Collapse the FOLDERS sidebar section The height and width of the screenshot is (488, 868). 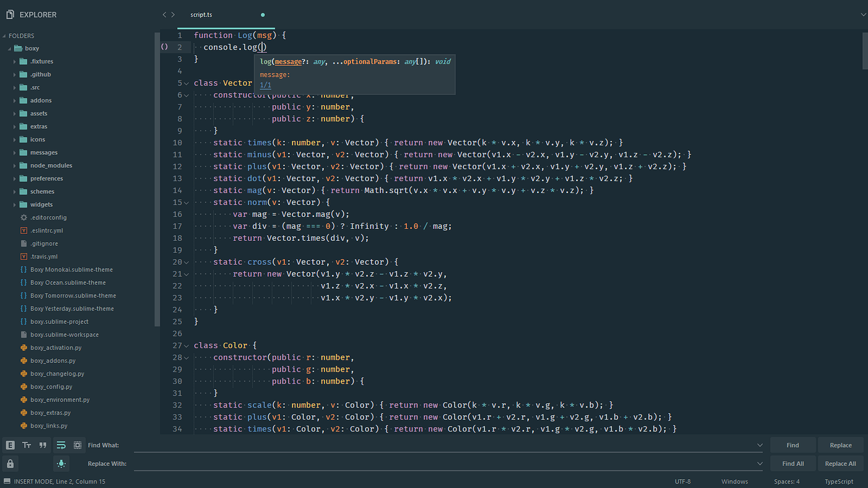click(4, 35)
